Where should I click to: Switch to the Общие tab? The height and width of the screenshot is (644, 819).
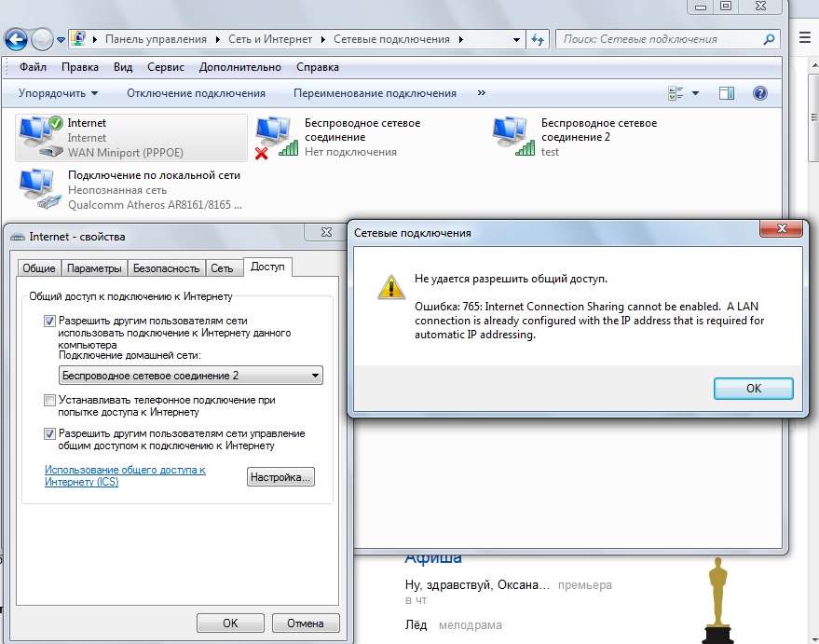pyautogui.click(x=39, y=267)
